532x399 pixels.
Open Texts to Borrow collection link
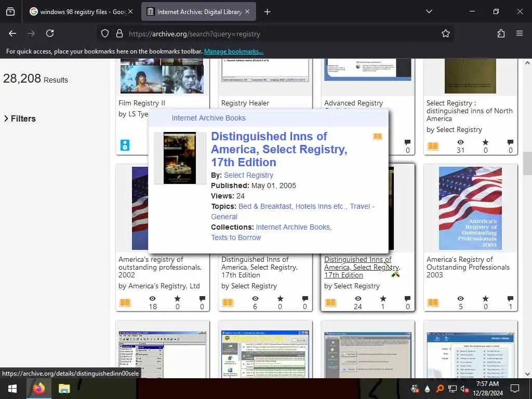click(236, 237)
